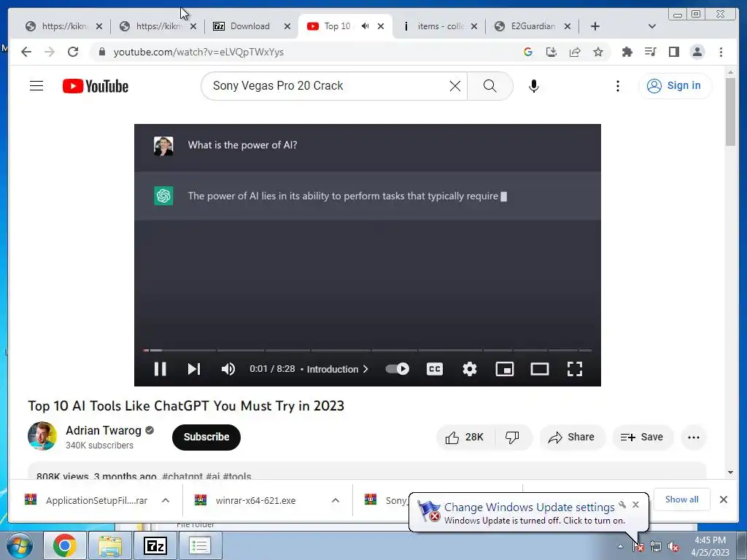The height and width of the screenshot is (560, 747).
Task: Open the YouTube guide hamburger menu
Action: pyautogui.click(x=36, y=86)
